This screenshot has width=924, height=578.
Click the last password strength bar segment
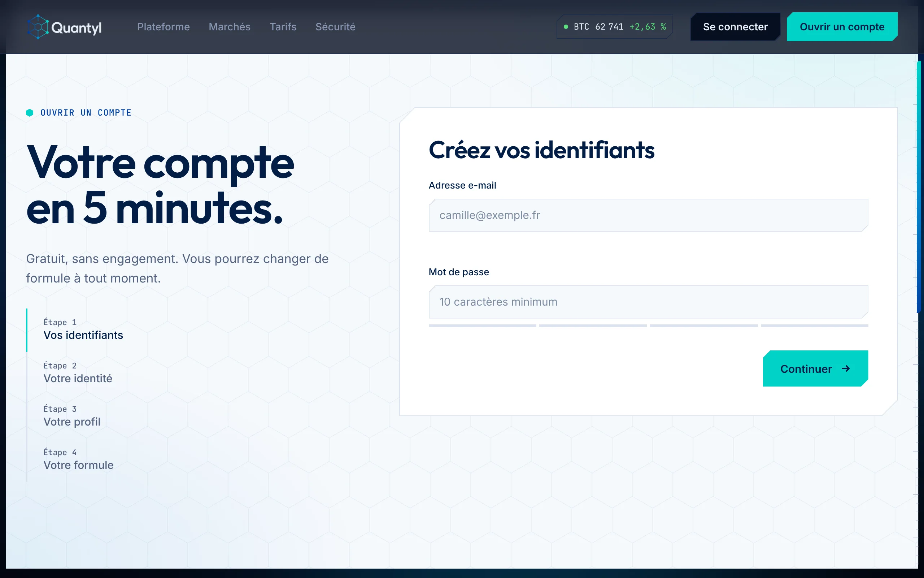coord(814,326)
